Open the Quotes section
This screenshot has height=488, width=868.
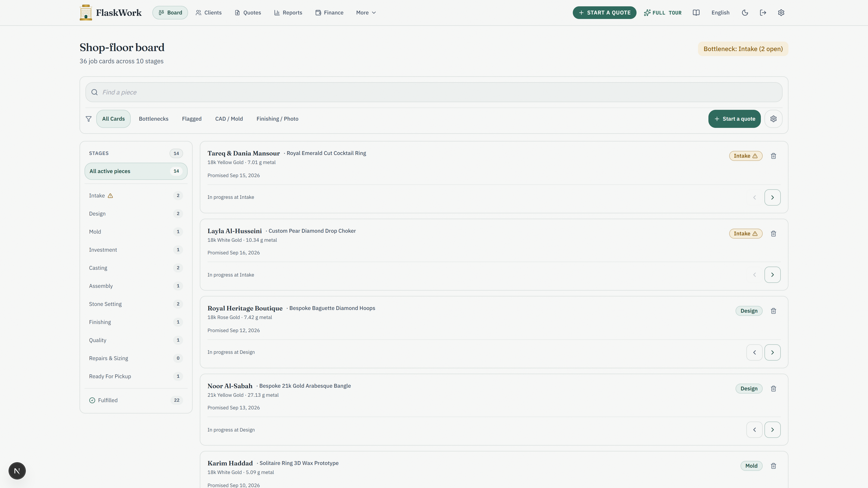point(248,12)
